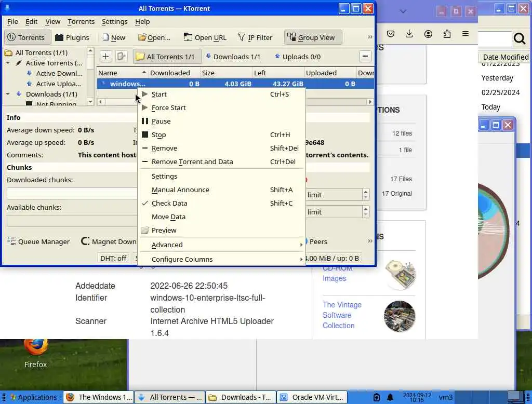Select Remove from the context menu
Viewport: 532px width, 404px height.
click(221, 149)
